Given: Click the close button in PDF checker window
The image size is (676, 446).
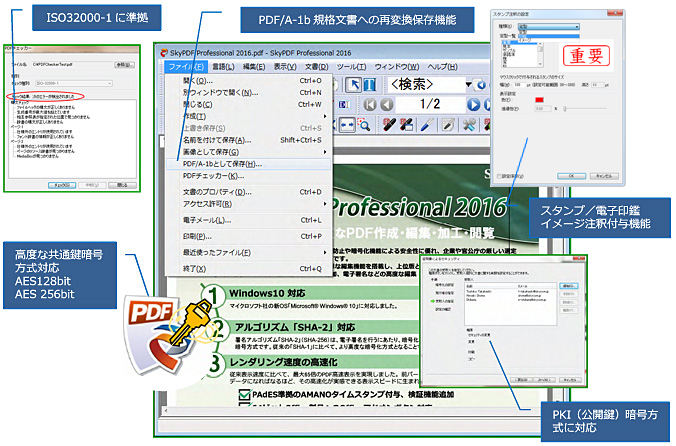Looking at the screenshot, I should pos(122,185).
